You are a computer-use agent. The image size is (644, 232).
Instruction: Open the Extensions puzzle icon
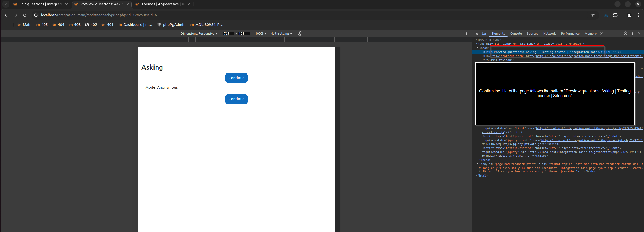tap(615, 15)
